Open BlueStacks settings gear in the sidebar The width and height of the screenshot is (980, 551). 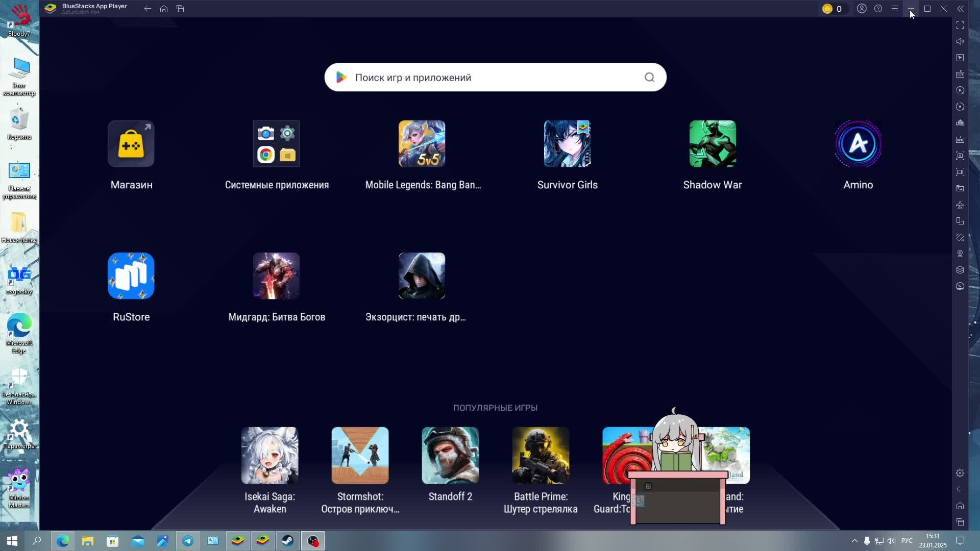click(960, 473)
